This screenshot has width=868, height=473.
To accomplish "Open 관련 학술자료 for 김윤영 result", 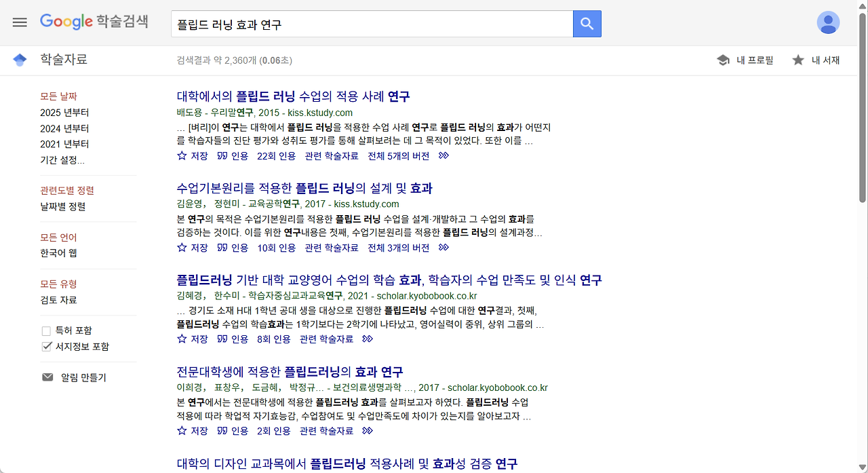I will pyautogui.click(x=332, y=248).
